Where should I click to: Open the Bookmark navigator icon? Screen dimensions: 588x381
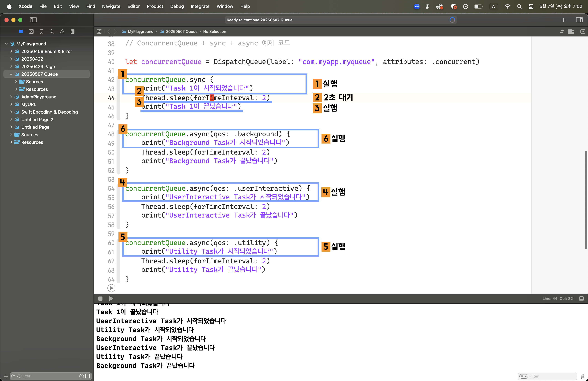click(x=41, y=31)
